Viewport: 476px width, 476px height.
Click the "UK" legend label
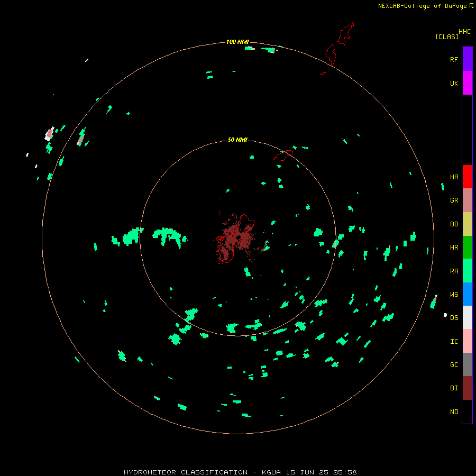(x=454, y=83)
